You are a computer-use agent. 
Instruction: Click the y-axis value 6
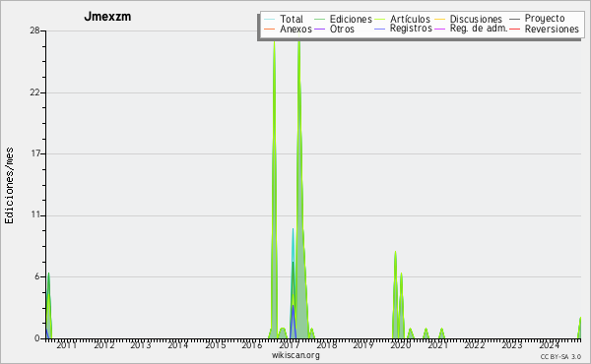(37, 276)
